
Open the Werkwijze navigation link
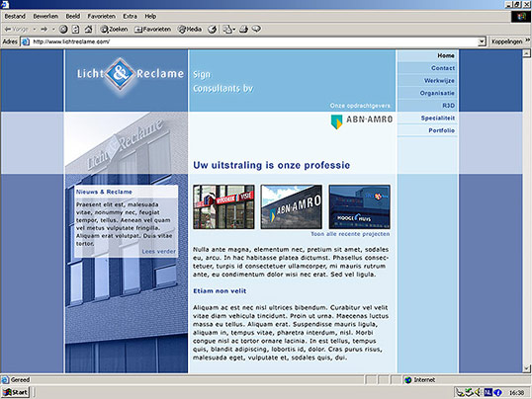click(439, 81)
